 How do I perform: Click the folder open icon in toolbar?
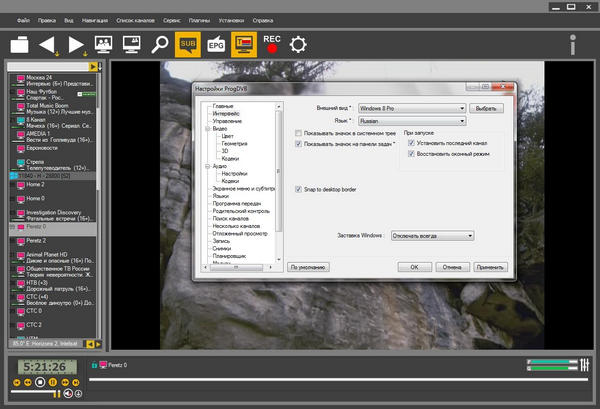pos(20,44)
